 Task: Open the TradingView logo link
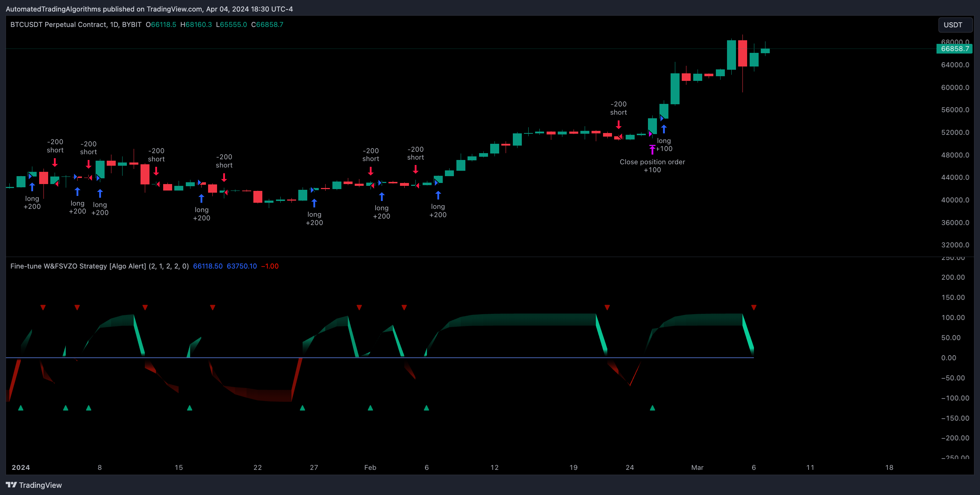pos(34,485)
